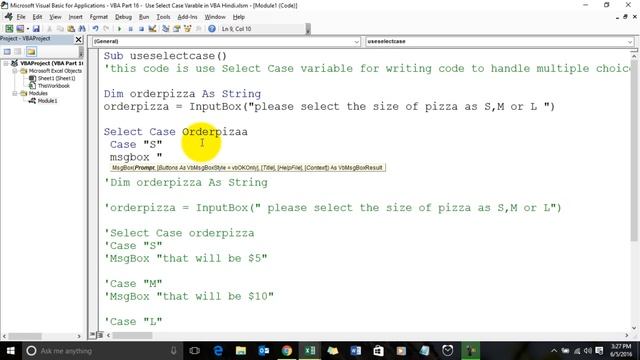This screenshot has width=640, height=360.
Task: Click the Find binoculars icon
Action: (82, 29)
